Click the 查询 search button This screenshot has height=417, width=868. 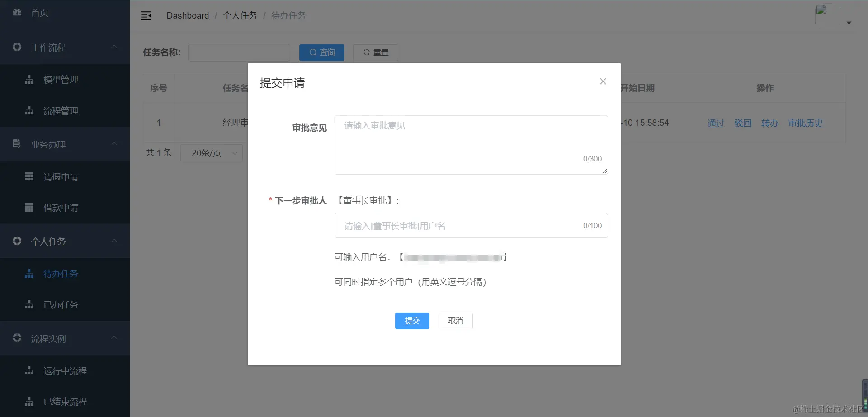tap(322, 52)
